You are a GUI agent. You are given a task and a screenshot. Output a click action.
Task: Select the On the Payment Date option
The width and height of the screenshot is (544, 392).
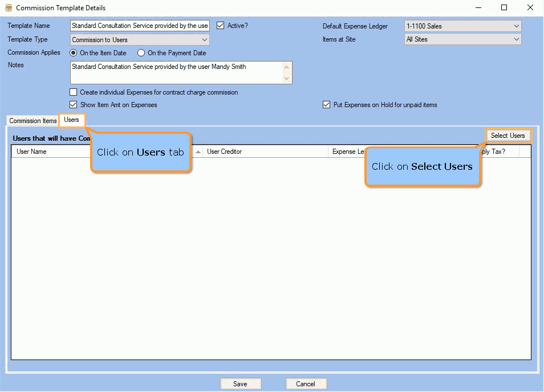pyautogui.click(x=141, y=53)
